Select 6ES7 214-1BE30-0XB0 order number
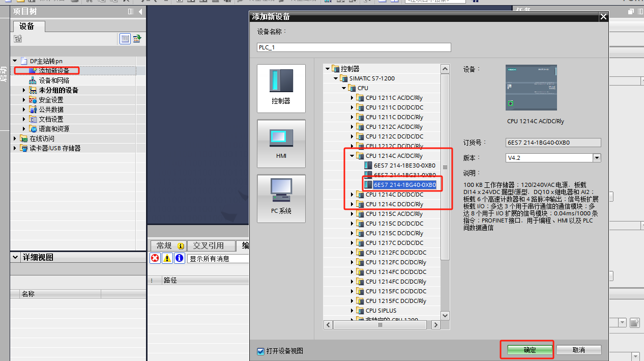Screen dimensions: 644x361 pos(404,165)
